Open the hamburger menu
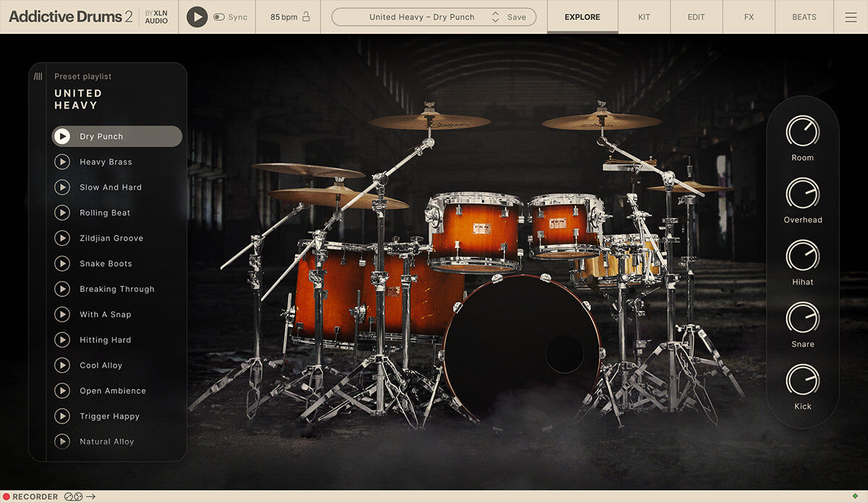 coord(851,17)
